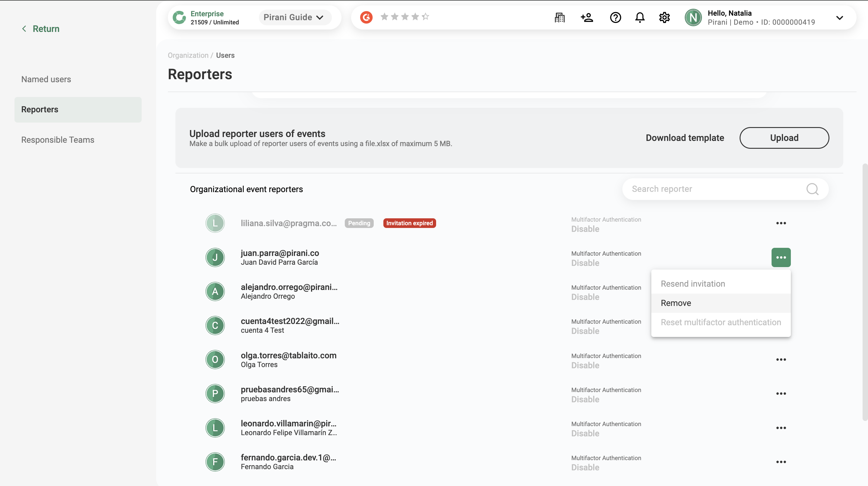Open the help question mark icon

[615, 17]
